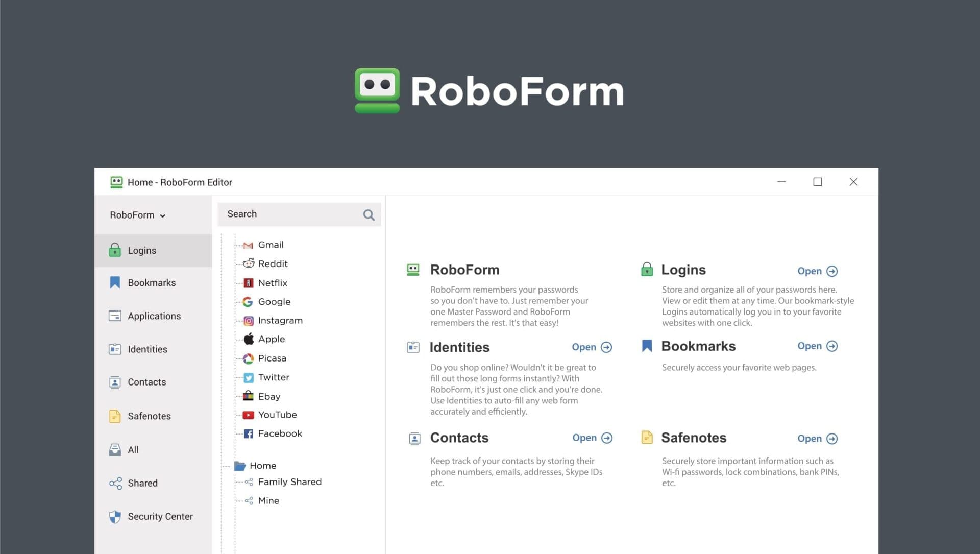
Task: Click the Shared nodes sidebar icon
Action: coord(115,483)
